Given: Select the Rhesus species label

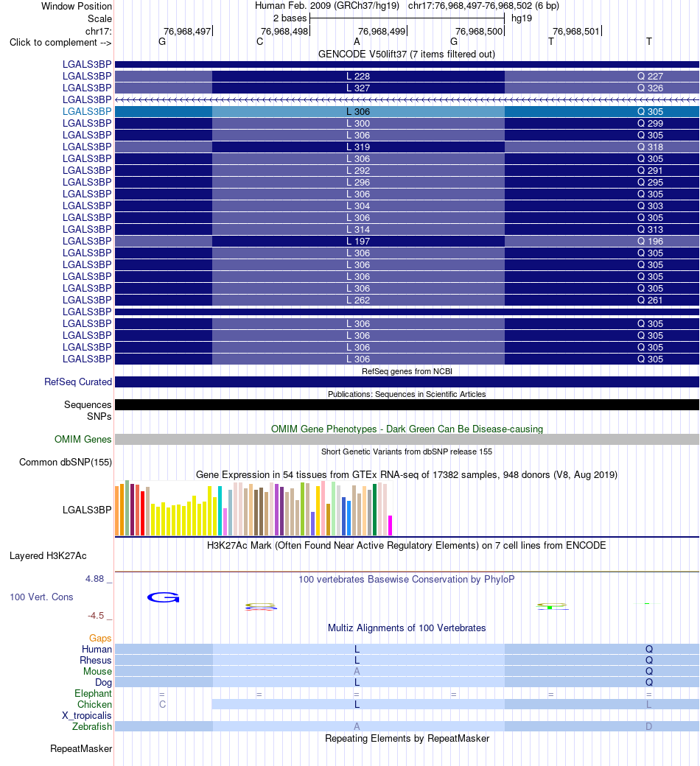Looking at the screenshot, I should [x=96, y=661].
